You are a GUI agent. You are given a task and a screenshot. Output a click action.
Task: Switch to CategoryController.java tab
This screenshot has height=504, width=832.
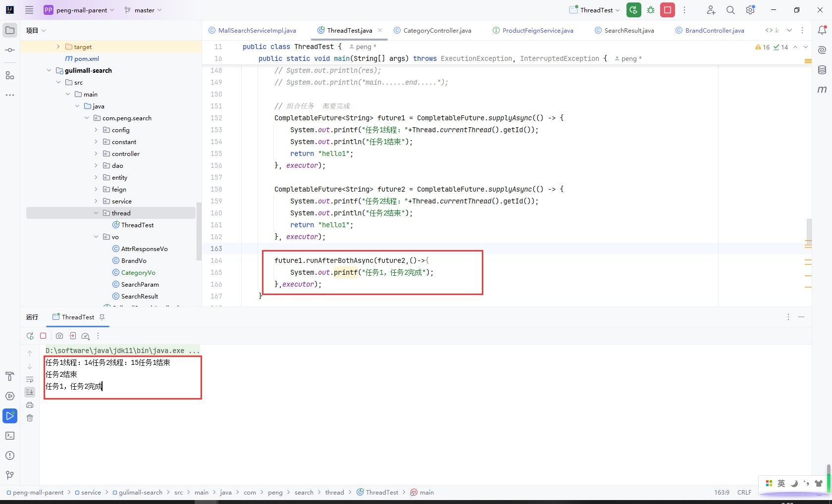click(x=432, y=30)
